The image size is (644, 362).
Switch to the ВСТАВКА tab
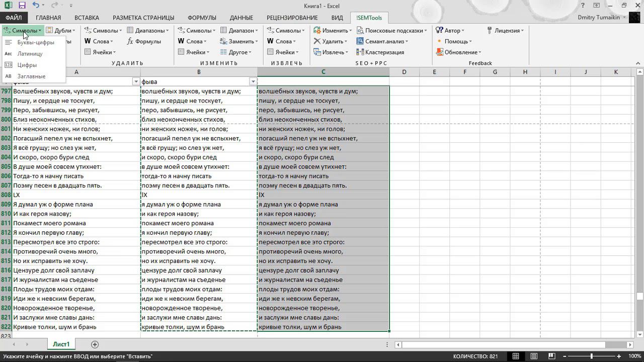(x=87, y=18)
